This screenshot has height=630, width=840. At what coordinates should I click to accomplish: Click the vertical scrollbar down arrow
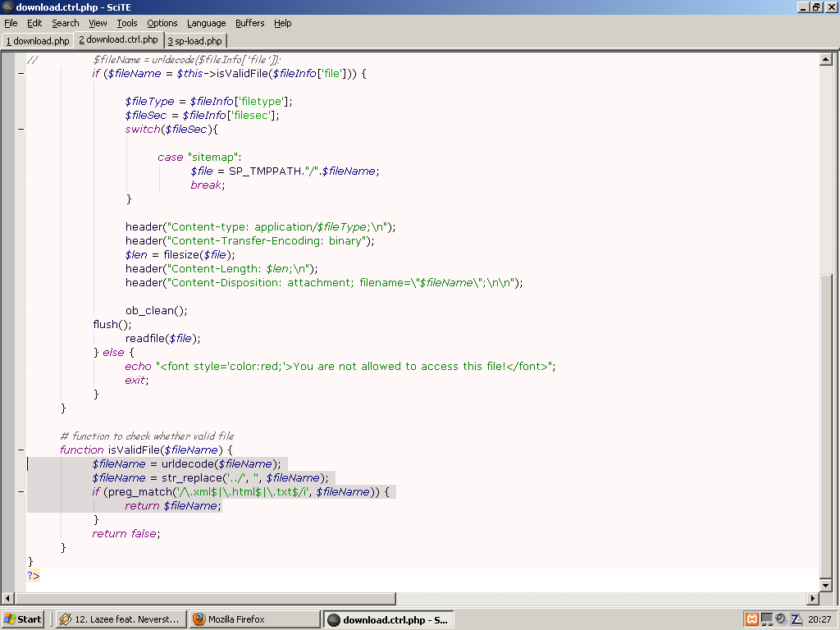pos(825,585)
